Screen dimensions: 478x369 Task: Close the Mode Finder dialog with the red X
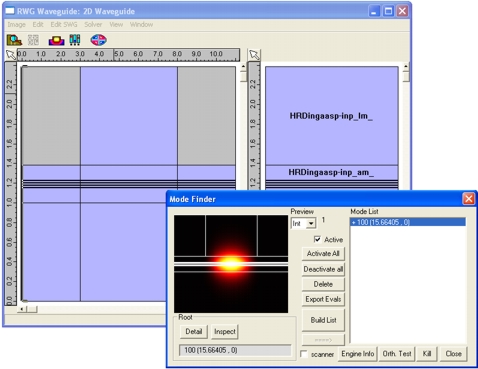coord(468,199)
